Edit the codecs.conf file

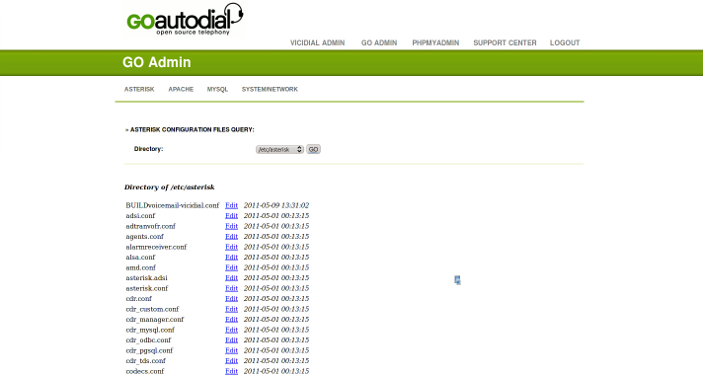pos(231,371)
